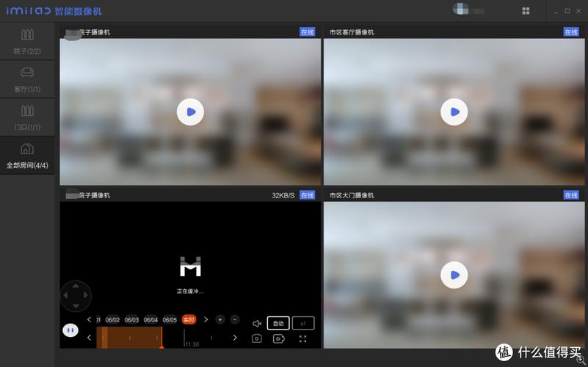Click the PTZ up direction arrow
This screenshot has height=367, width=588.
click(x=76, y=286)
